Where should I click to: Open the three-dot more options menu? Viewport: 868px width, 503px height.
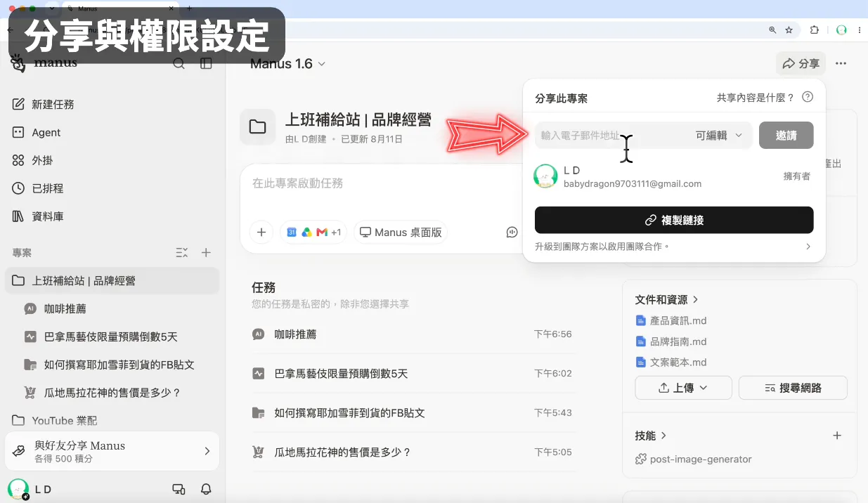[841, 64]
